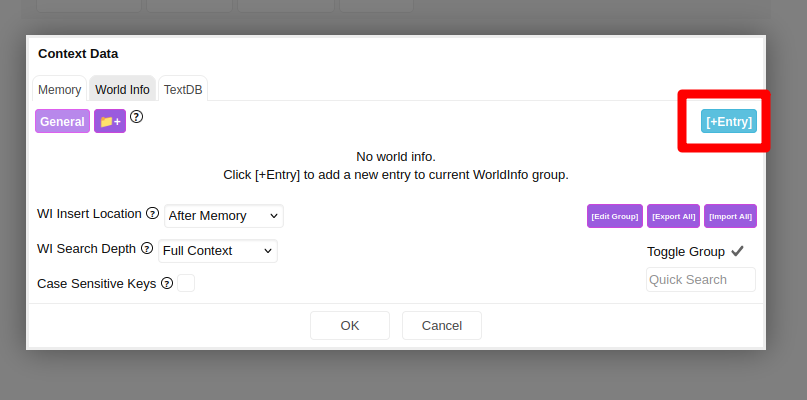View help for Case Sensitive Keys
Screen dimensions: 807x400
167,283
